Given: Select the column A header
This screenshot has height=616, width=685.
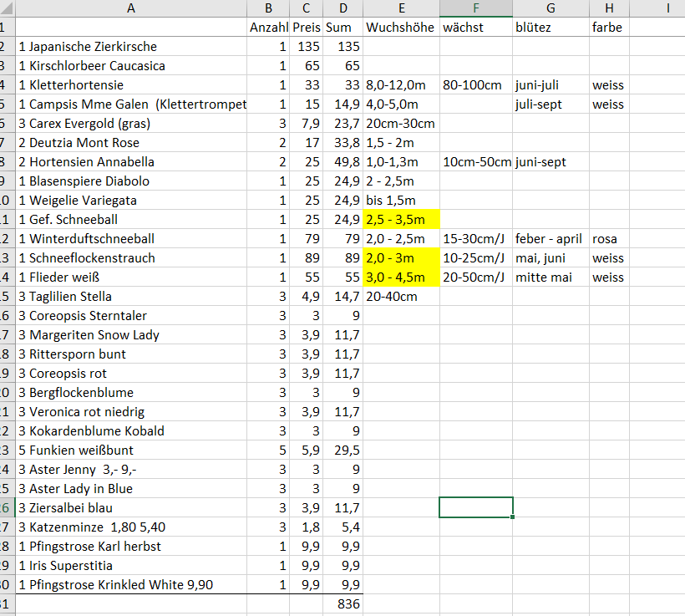Looking at the screenshot, I should (x=130, y=8).
